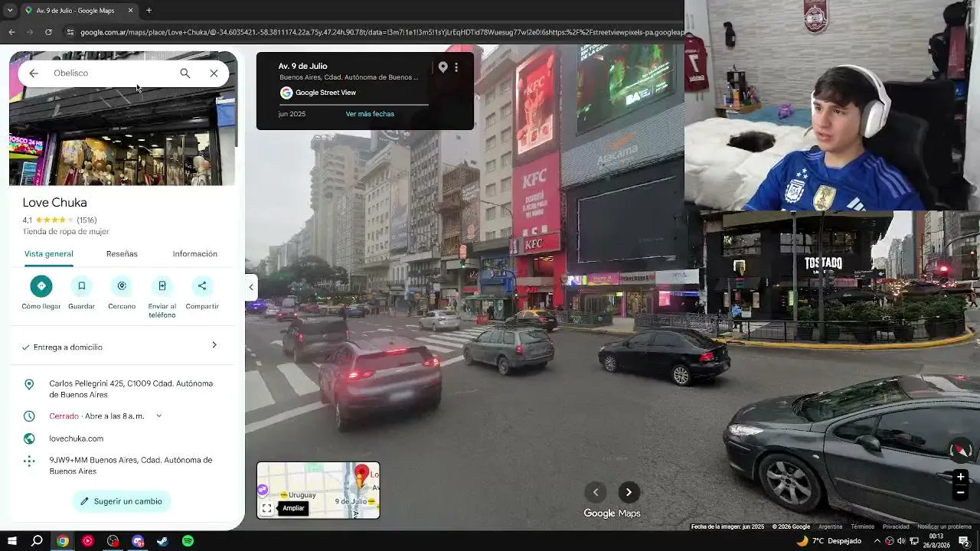This screenshot has width=980, height=551.
Task: Collapse the side panel with arrow handle
Action: coord(251,287)
